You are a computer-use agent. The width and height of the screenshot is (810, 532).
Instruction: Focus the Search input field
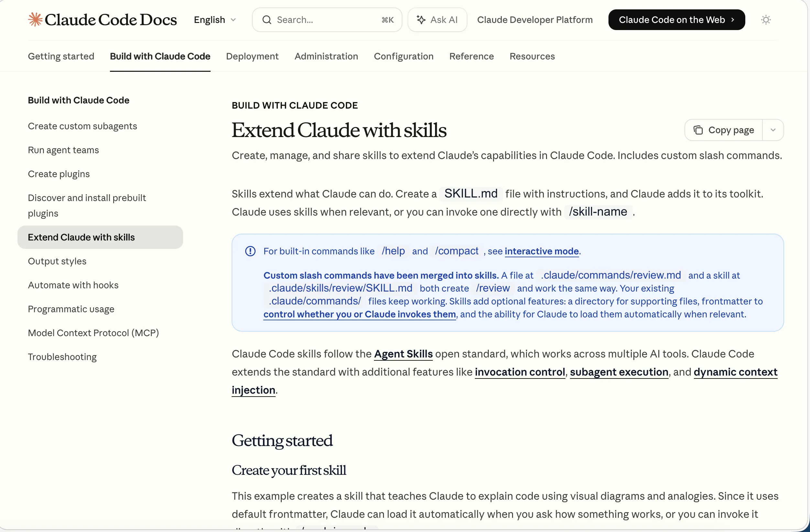point(327,20)
